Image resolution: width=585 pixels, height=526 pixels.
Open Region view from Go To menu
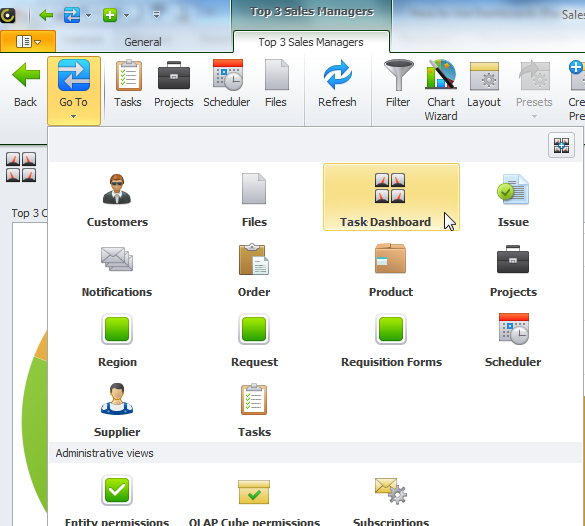117,341
